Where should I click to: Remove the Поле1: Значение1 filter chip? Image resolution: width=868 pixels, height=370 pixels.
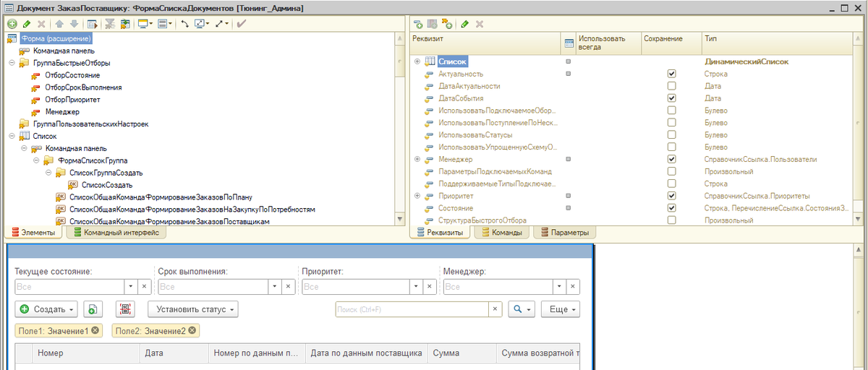point(95,330)
